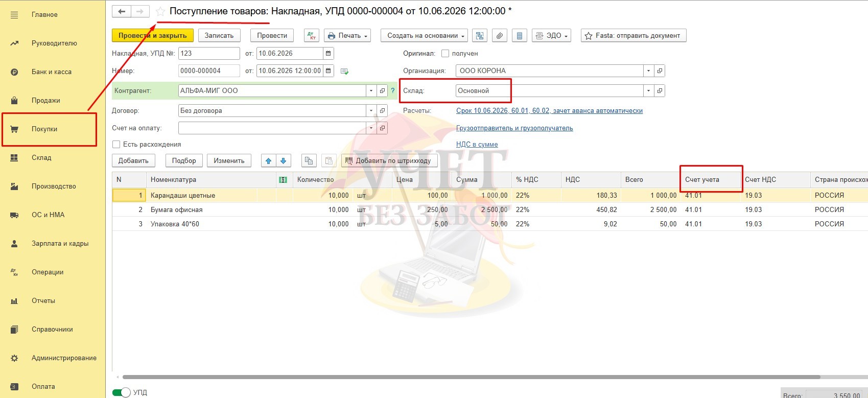This screenshot has width=868, height=398.
Task: Open the Расчеты terms link
Action: (549, 110)
